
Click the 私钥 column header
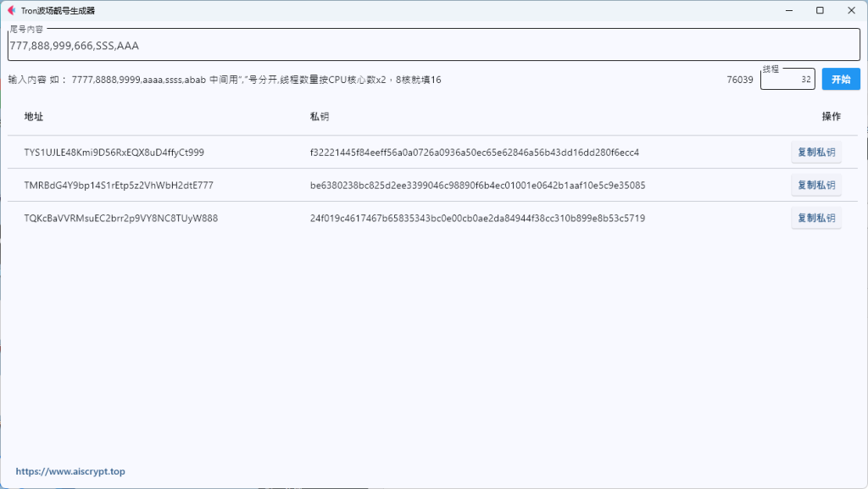point(320,116)
